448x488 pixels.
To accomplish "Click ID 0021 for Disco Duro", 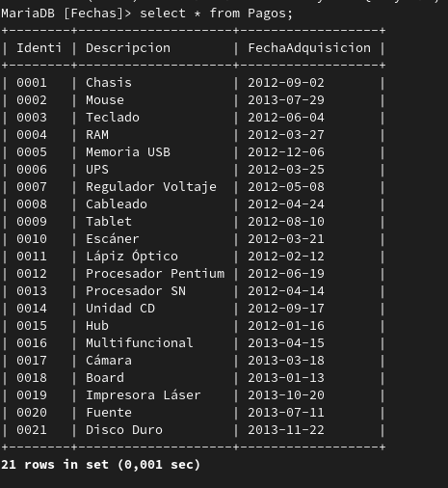I will (x=32, y=430).
